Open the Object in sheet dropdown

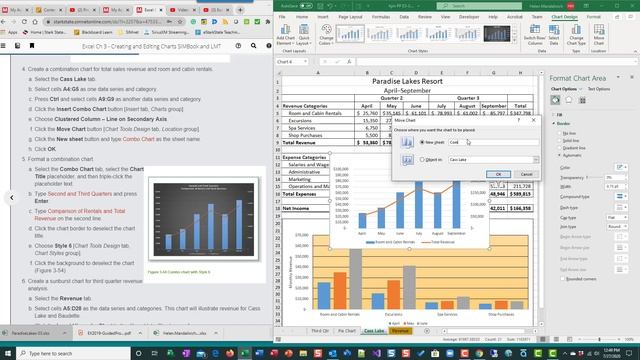536,160
